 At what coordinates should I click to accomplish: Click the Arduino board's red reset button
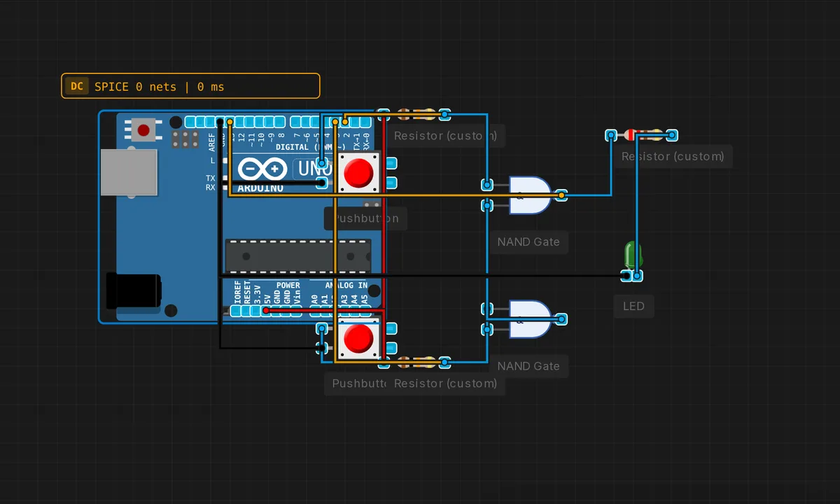[x=143, y=130]
